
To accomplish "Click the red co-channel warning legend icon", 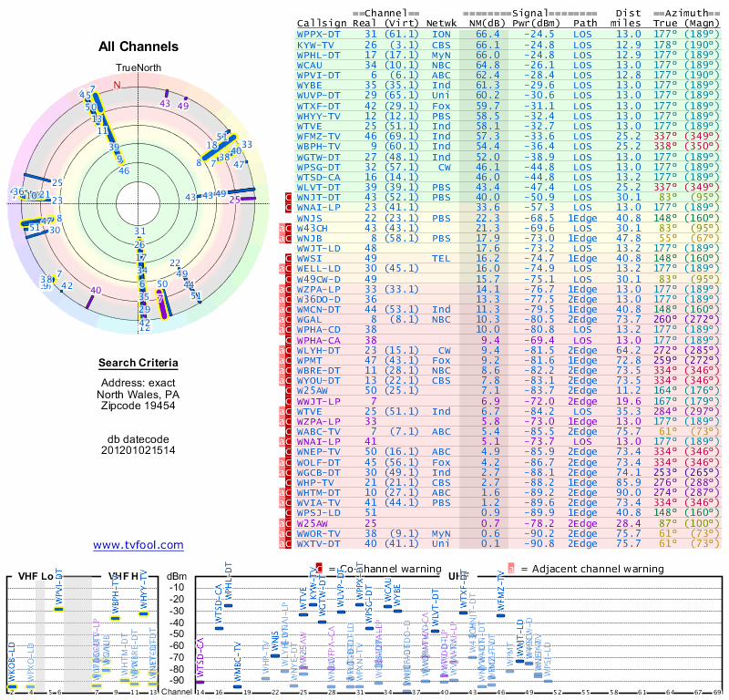I will tap(319, 568).
